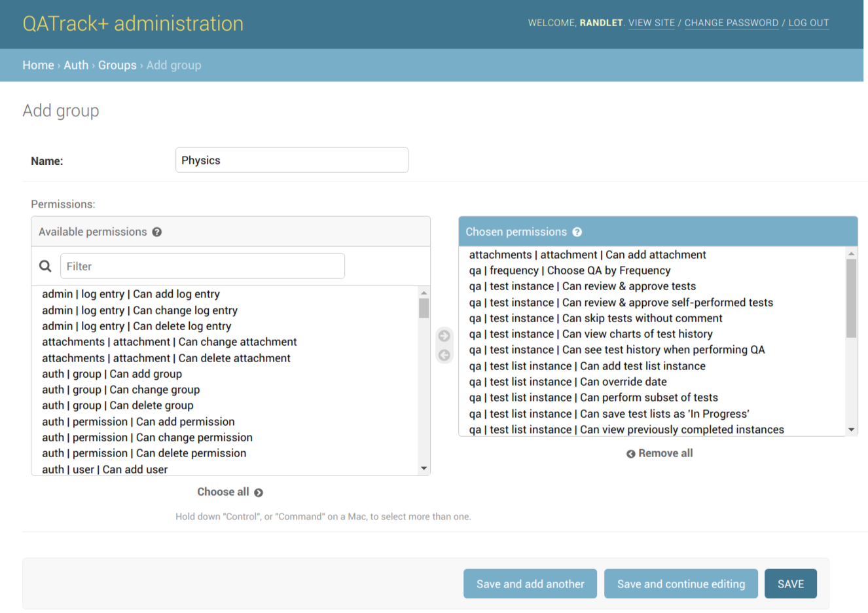Click the right arrow to choose permission

[x=444, y=336]
